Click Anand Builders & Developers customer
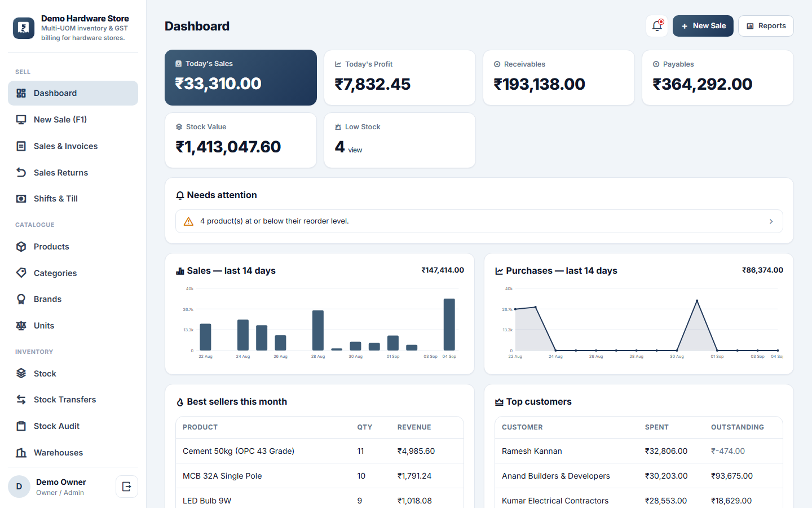This screenshot has width=812, height=508. [x=556, y=476]
